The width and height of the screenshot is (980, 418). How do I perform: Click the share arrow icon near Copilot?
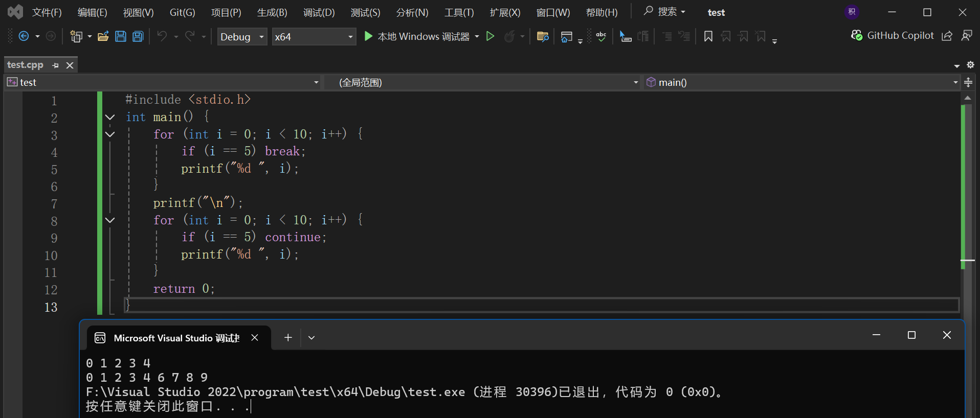[x=947, y=36]
